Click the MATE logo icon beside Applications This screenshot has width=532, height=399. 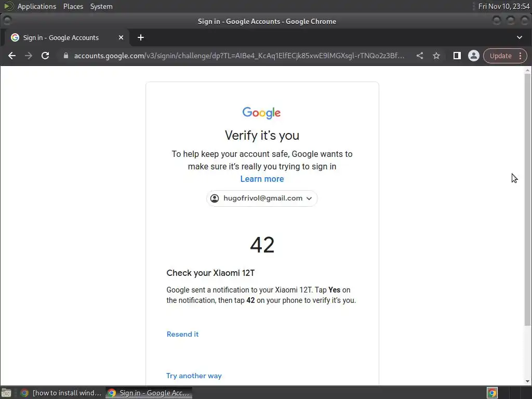8,6
